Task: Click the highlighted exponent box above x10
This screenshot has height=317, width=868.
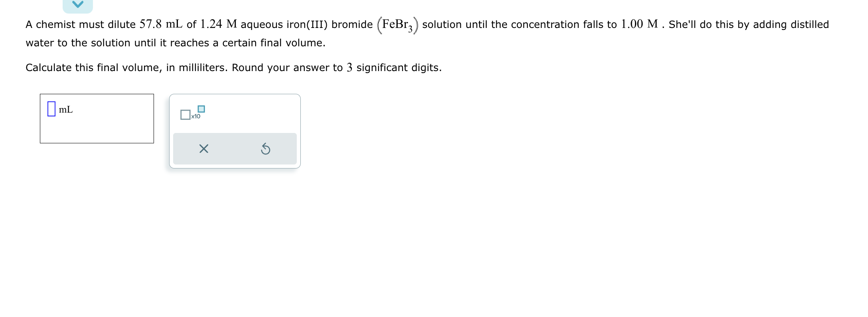Action: 201,108
